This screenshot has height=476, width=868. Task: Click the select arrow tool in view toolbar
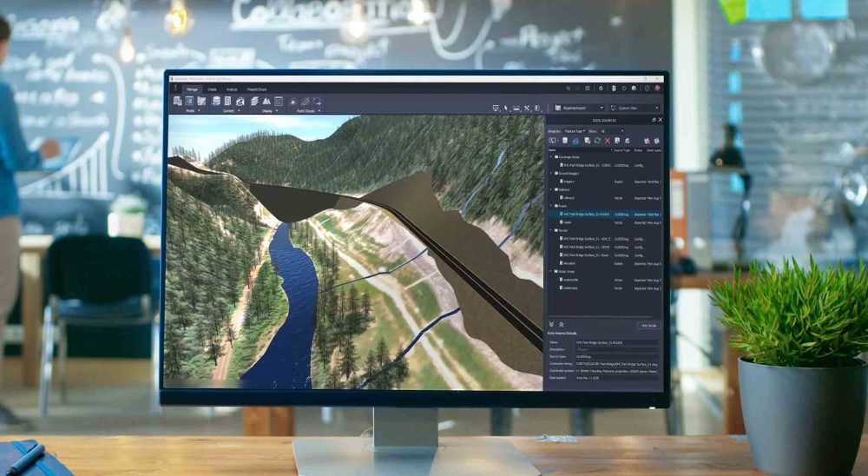(x=505, y=109)
